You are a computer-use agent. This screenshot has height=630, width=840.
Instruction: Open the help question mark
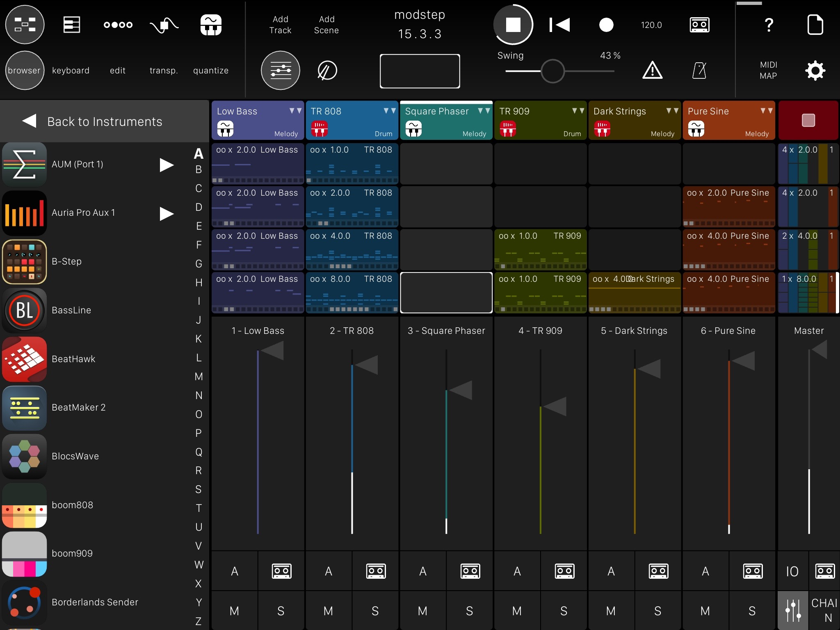click(769, 25)
